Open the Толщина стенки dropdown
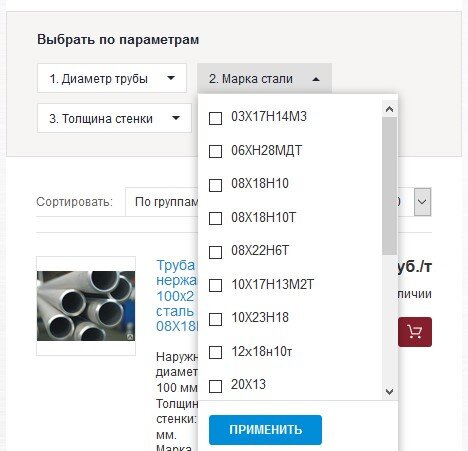This screenshot has height=451, width=468. tap(114, 118)
